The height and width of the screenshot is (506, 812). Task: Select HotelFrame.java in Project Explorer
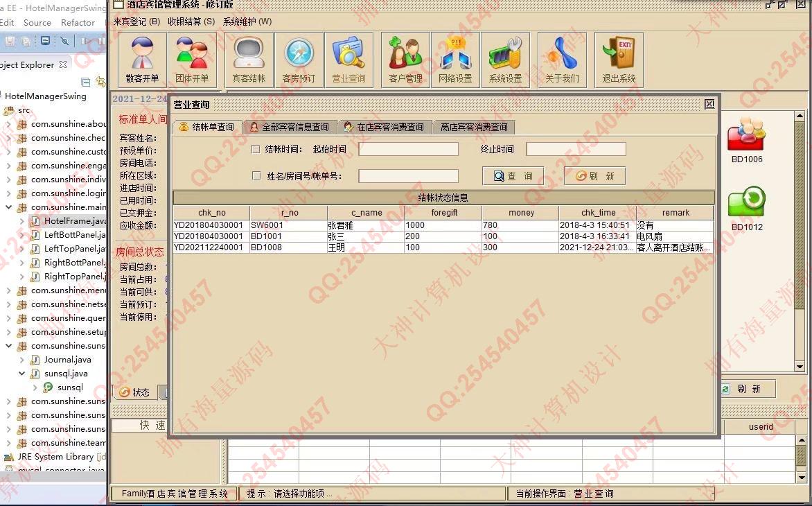(x=69, y=221)
